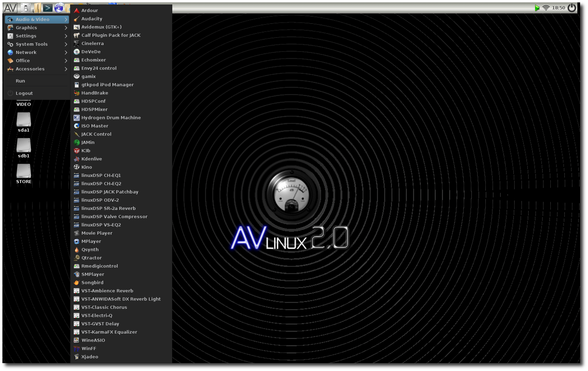
Task: Launch HDSPConf
Action: (121, 101)
